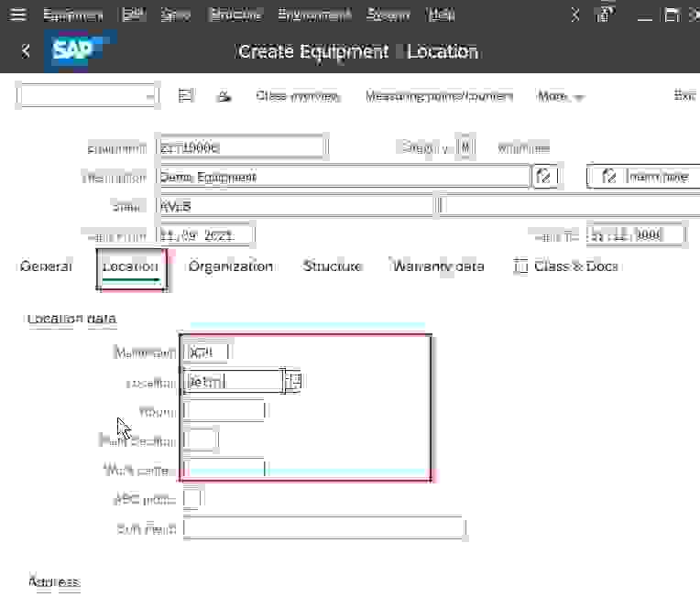700x597 pixels.
Task: Open the Edit menu
Action: [134, 16]
